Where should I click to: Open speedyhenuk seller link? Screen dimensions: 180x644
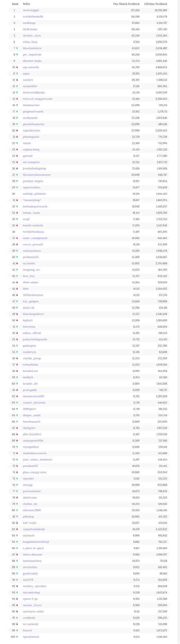tap(31, 637)
